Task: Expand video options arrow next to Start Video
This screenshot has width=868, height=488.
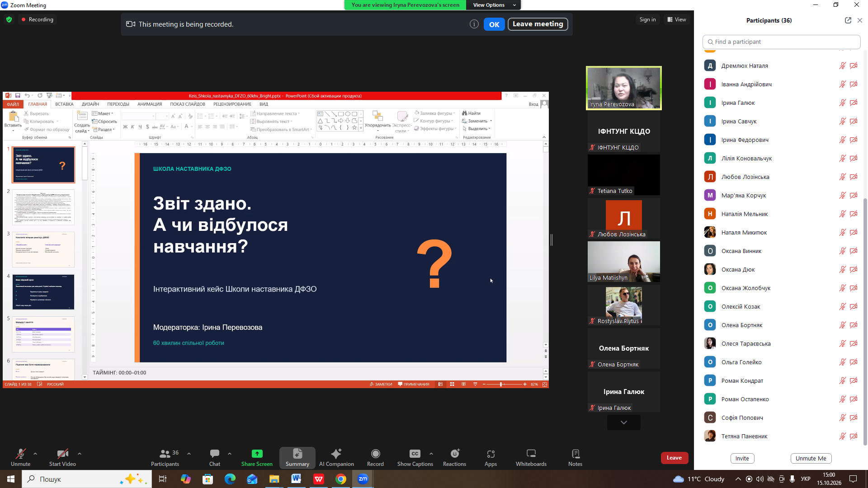Action: (80, 453)
